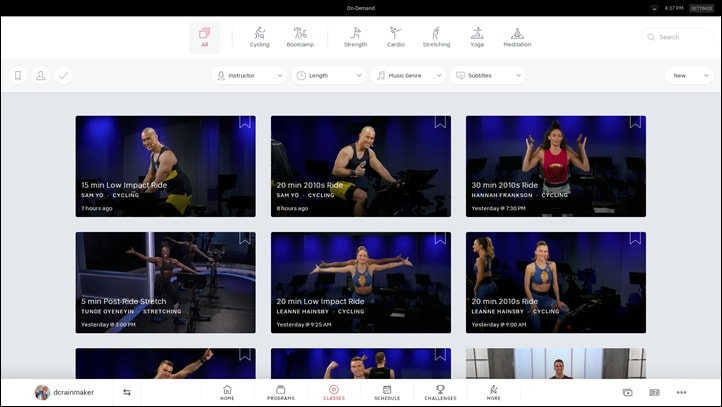Screen dimensions: 722x407
Task: Open the More tab
Action: point(494,393)
